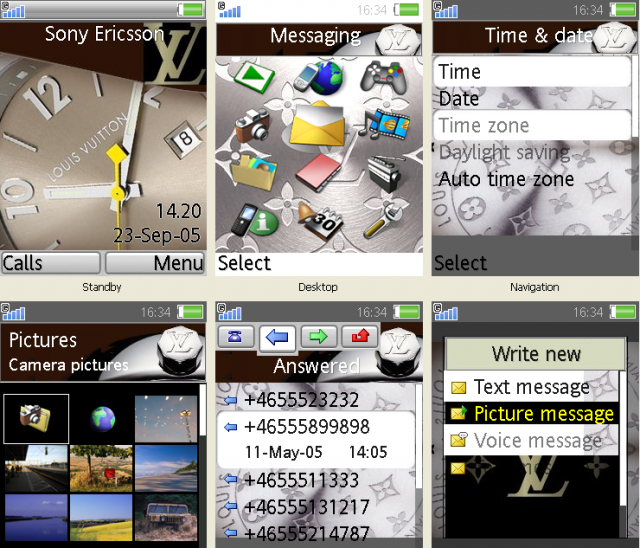Select call entry +46555214787
This screenshot has width=640, height=548.
coord(315,533)
